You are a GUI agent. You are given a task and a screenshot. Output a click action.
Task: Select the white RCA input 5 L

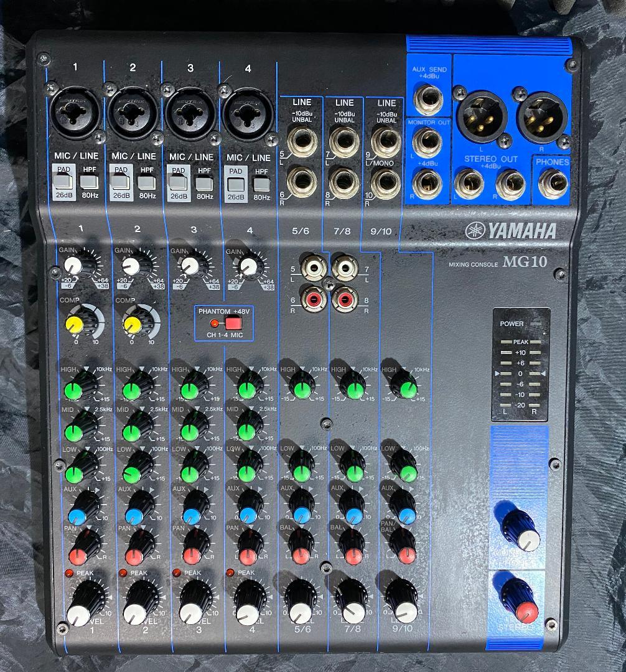[312, 269]
